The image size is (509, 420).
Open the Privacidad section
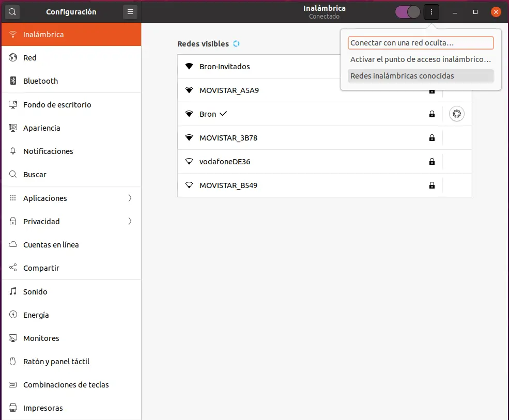pos(71,222)
